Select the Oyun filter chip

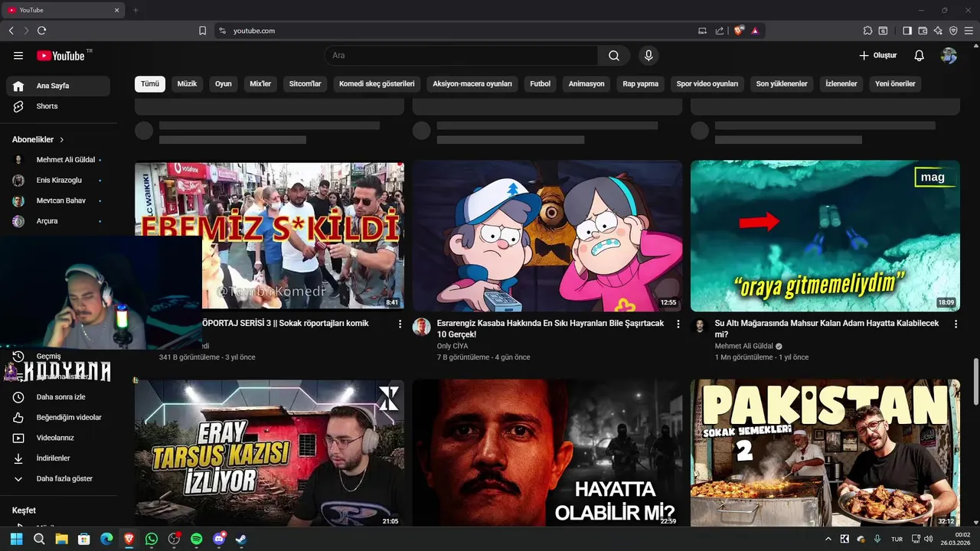(x=223, y=84)
